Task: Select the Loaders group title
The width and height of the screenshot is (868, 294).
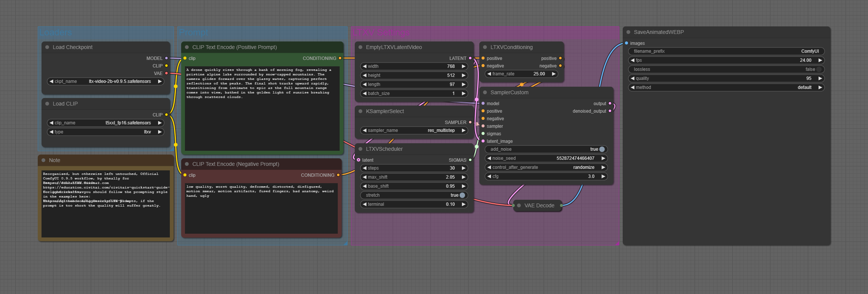Action: pos(55,32)
